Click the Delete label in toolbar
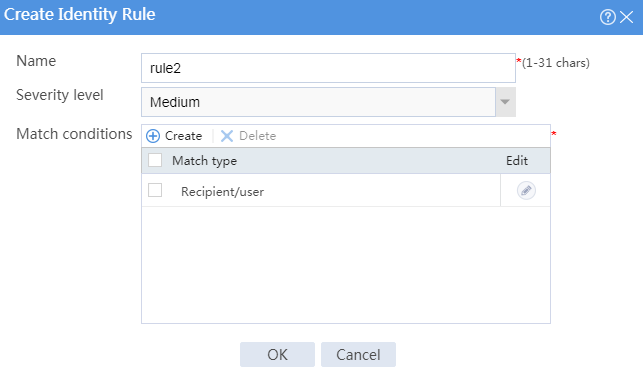This screenshot has width=643, height=383. coord(258,136)
